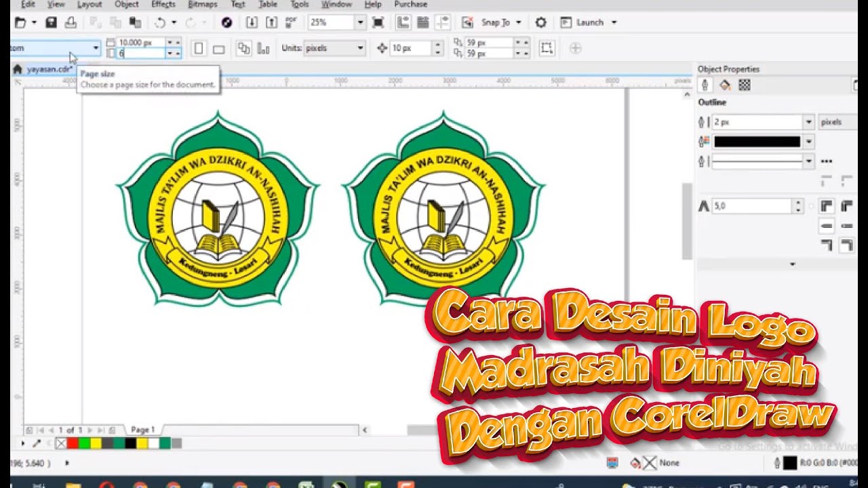Select Landscape page orientation
The image size is (868, 488).
[218, 49]
